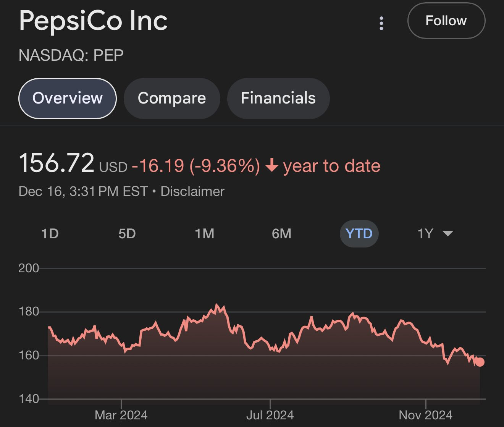The height and width of the screenshot is (427, 504).
Task: Open the three-dot more options menu
Action: (x=381, y=23)
